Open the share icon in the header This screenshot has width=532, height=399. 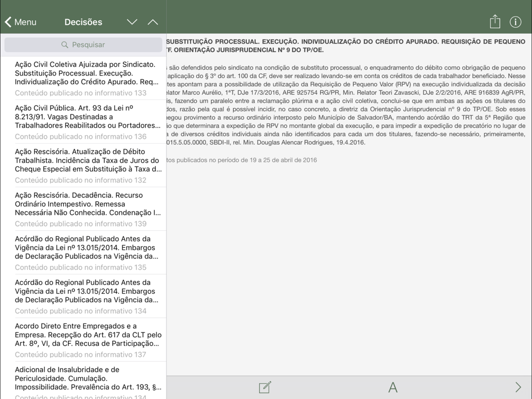coord(495,22)
